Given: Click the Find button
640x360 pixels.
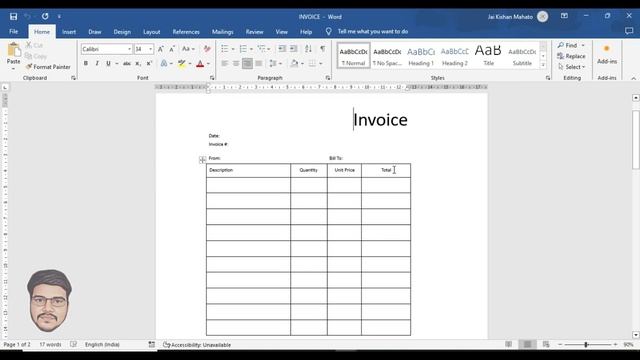Looking at the screenshot, I should [568, 45].
